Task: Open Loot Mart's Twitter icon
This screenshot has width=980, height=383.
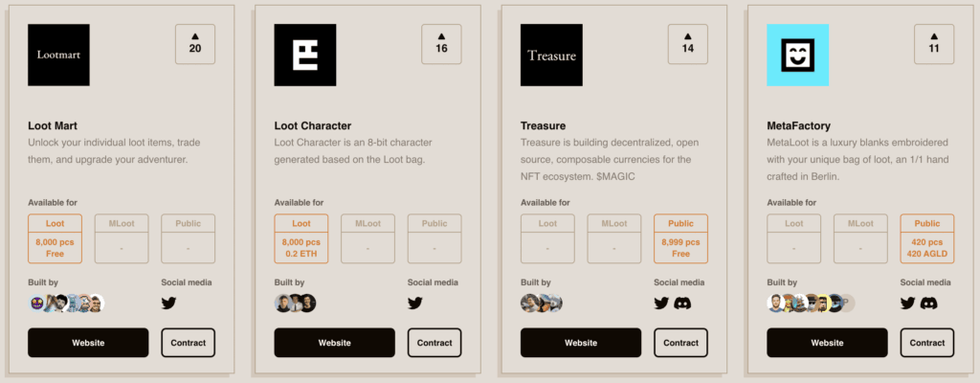Action: pyautogui.click(x=168, y=304)
